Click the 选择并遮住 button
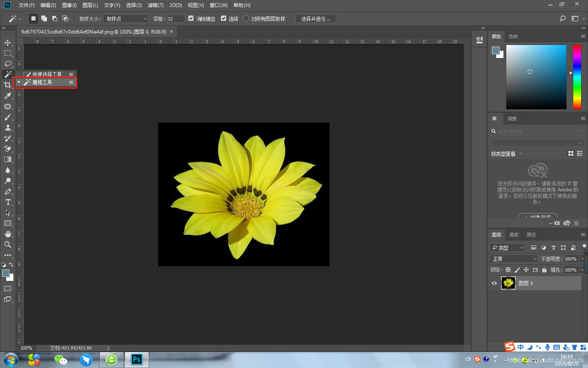This screenshot has width=588, height=368. click(316, 19)
